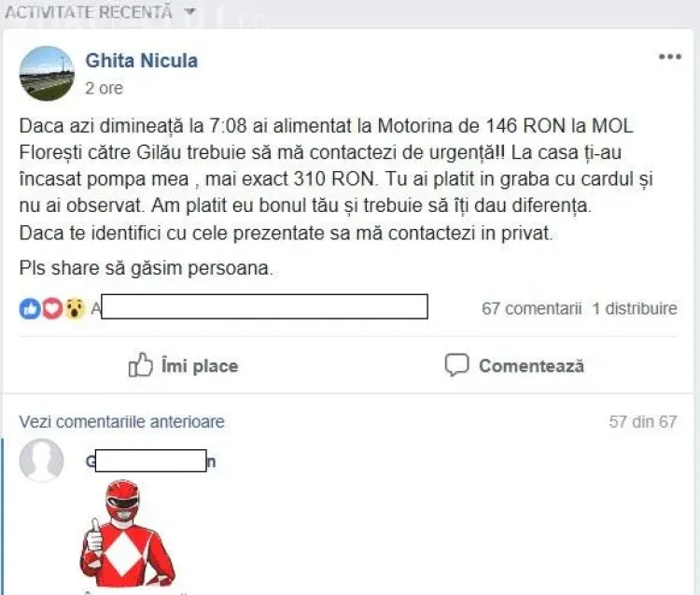Open the ACTIVITATE RECENTĂ dropdown arrow
The width and height of the screenshot is (700, 595).
(x=190, y=11)
